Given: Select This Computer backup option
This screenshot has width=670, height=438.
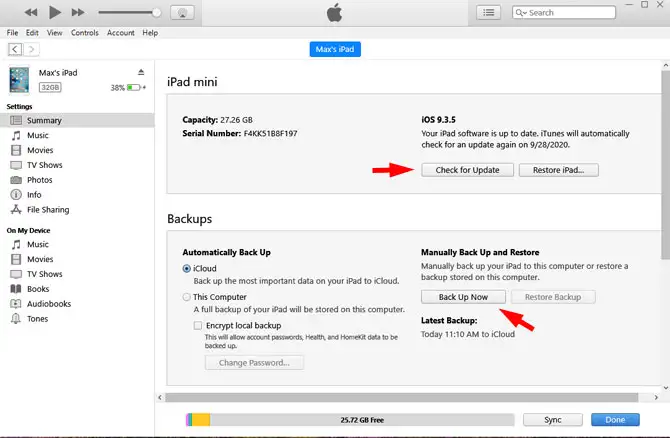Looking at the screenshot, I should tap(186, 297).
